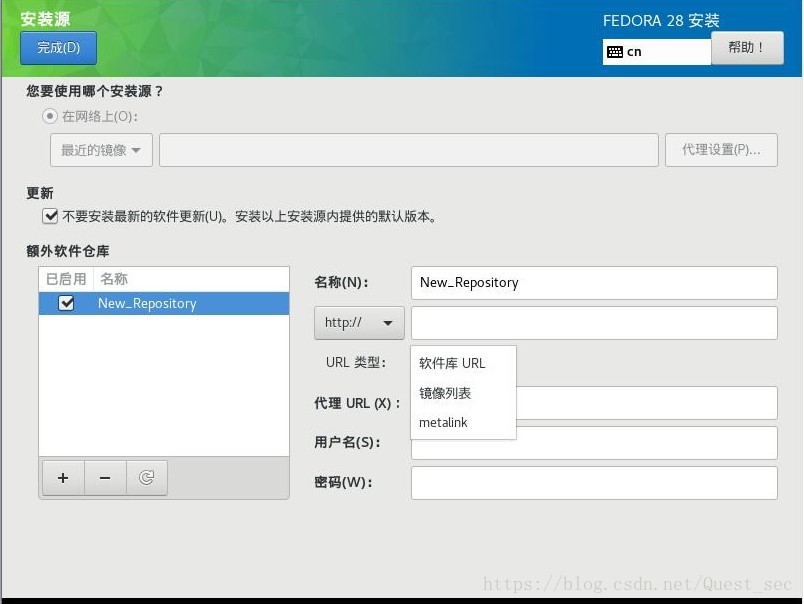Open the 最近的镜像 dropdown

point(102,150)
